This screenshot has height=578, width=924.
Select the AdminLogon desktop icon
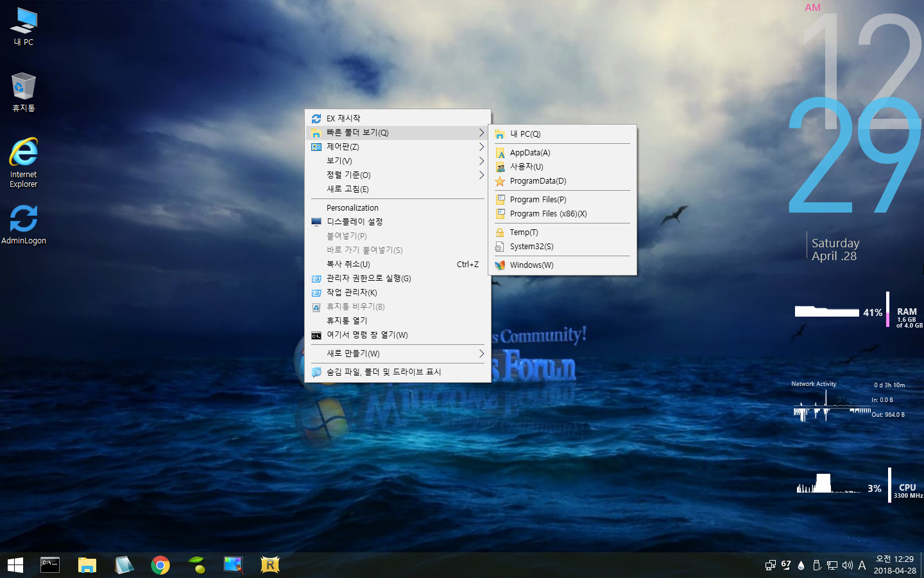[x=24, y=225]
